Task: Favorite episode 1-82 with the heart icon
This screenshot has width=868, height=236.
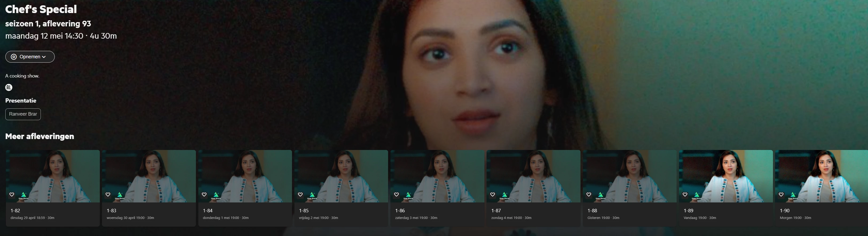Action: pos(12,195)
